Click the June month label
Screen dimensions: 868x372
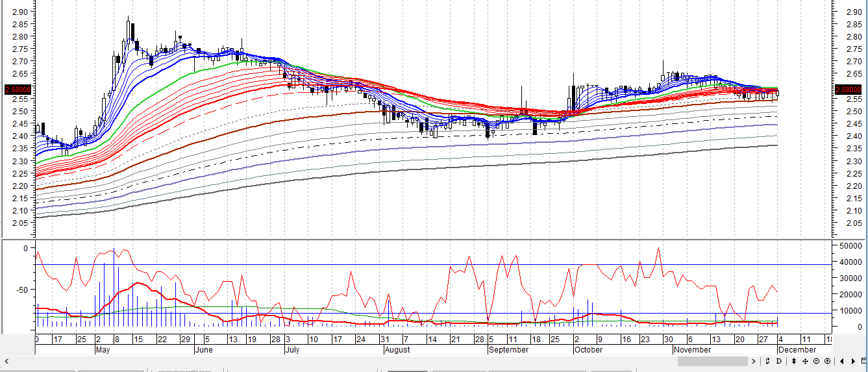[x=204, y=349]
